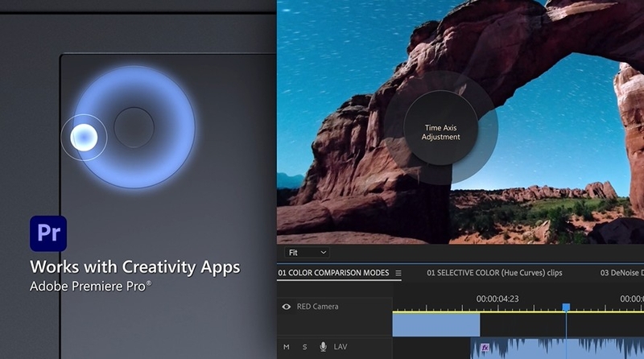Switch to the 03 DeNoise sequence tab
The height and width of the screenshot is (359, 644).
click(x=621, y=273)
